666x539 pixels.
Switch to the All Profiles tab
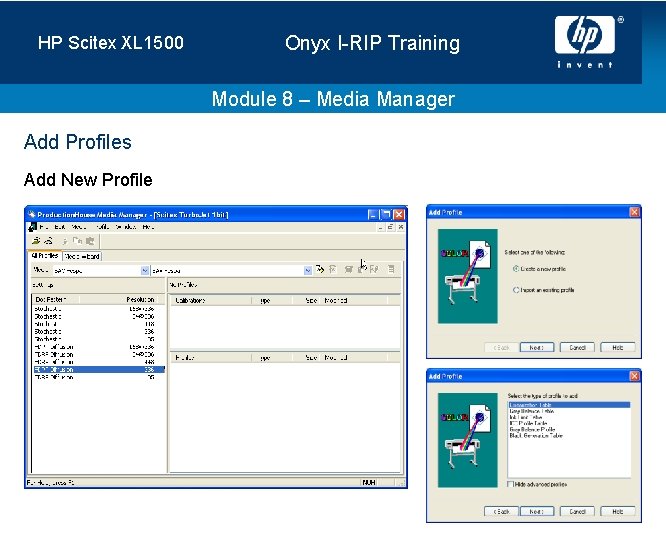45,256
